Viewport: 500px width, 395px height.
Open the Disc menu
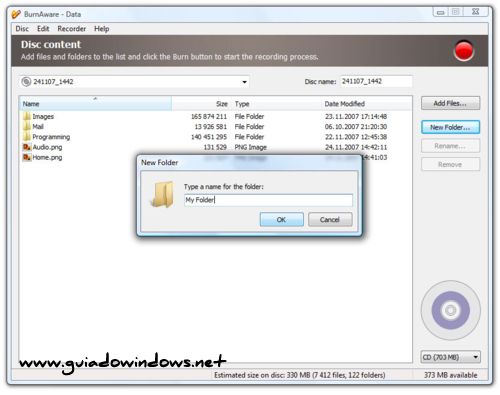point(22,29)
